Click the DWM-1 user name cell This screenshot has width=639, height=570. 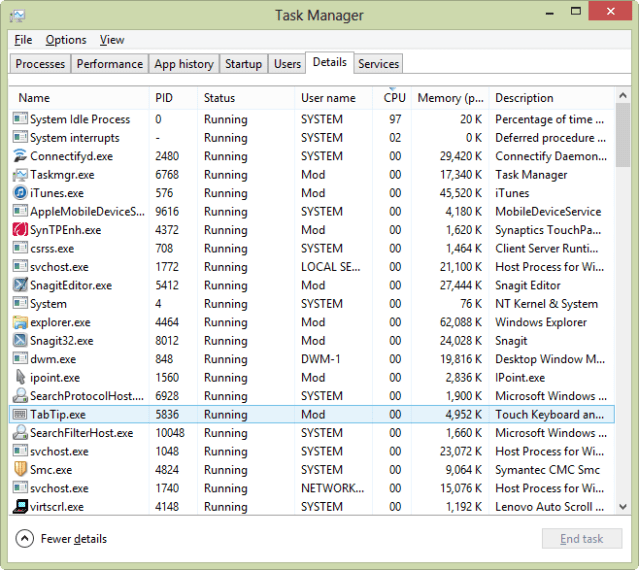coord(321,359)
